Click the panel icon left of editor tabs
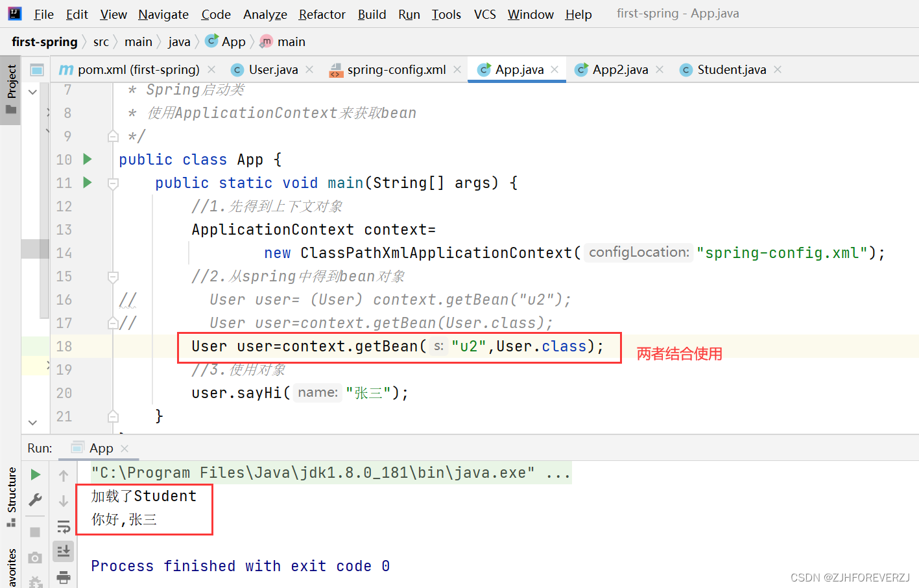 point(37,69)
